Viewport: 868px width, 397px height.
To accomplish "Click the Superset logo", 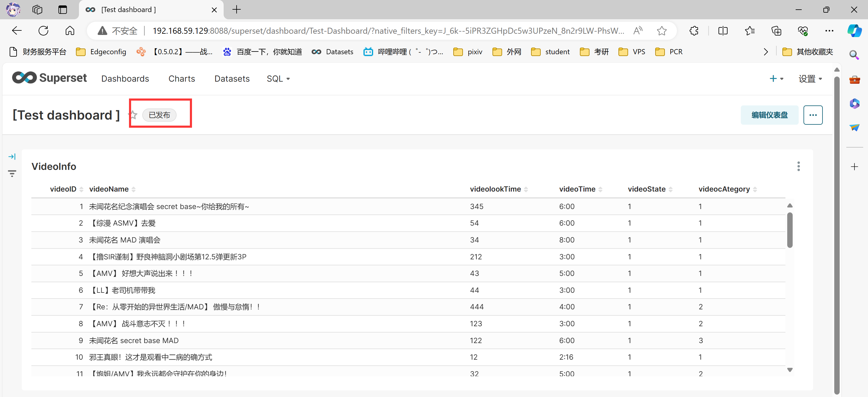I will tap(49, 78).
